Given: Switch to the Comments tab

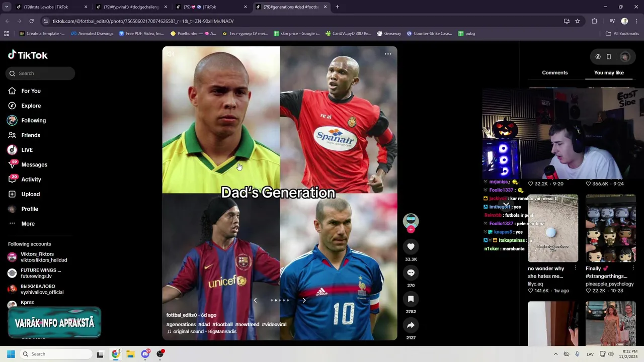Looking at the screenshot, I should 554,73.
